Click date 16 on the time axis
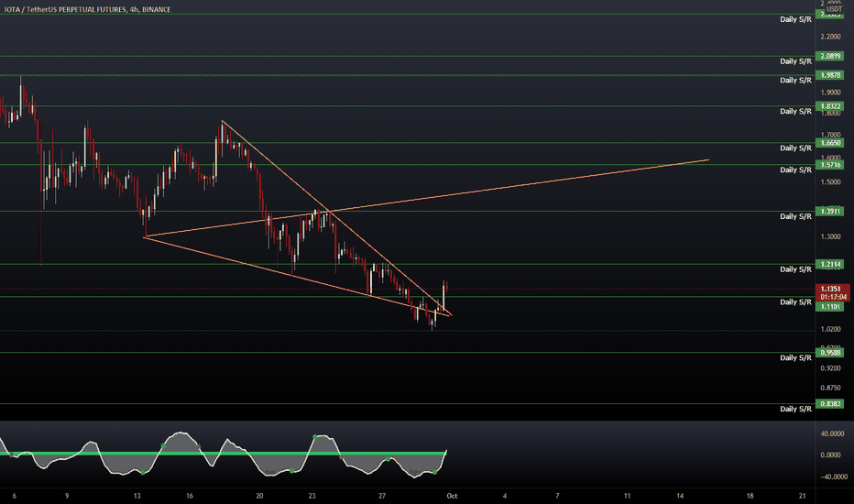The width and height of the screenshot is (854, 504). click(190, 496)
